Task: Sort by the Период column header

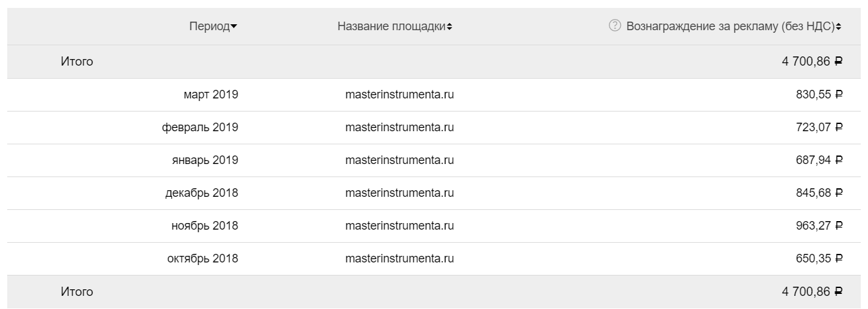Action: 209,26
